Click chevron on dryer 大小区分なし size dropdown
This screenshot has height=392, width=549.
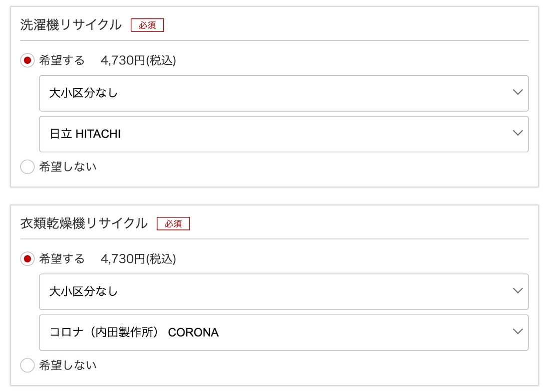518,291
